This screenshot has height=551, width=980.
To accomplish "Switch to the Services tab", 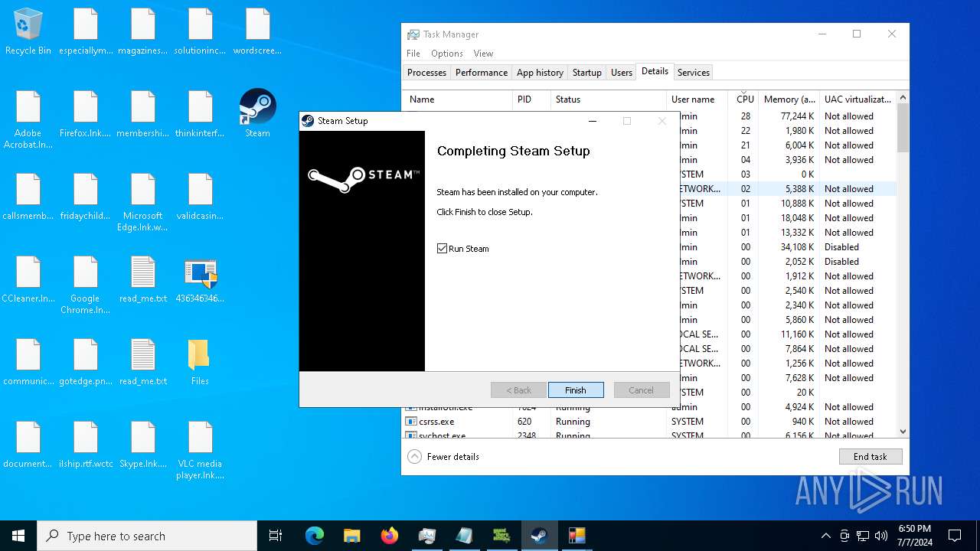I will click(x=694, y=72).
